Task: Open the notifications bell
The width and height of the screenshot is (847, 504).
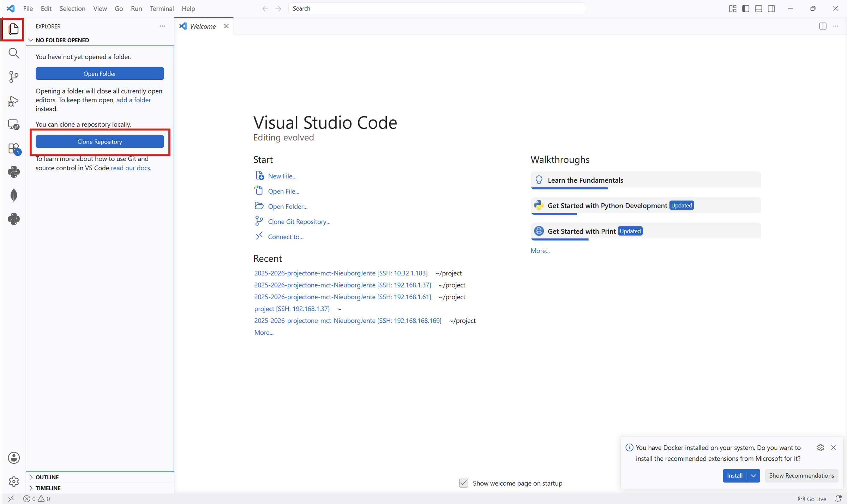Action: pyautogui.click(x=839, y=498)
